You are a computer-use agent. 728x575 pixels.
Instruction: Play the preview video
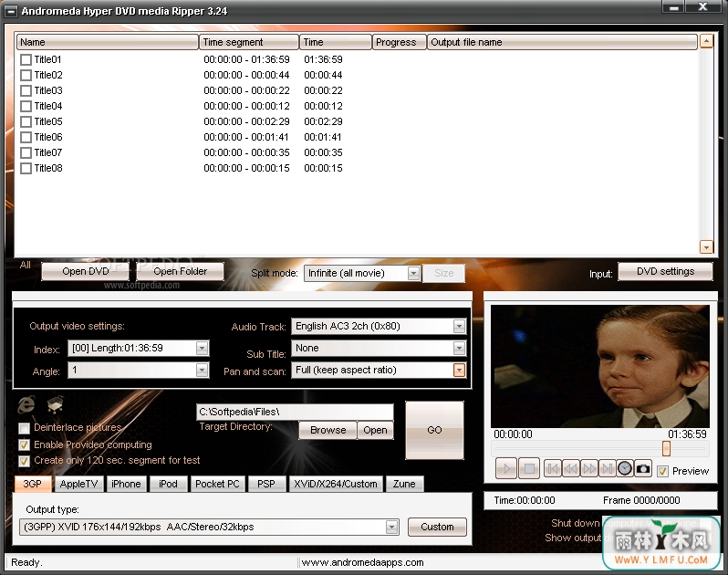[x=506, y=468]
